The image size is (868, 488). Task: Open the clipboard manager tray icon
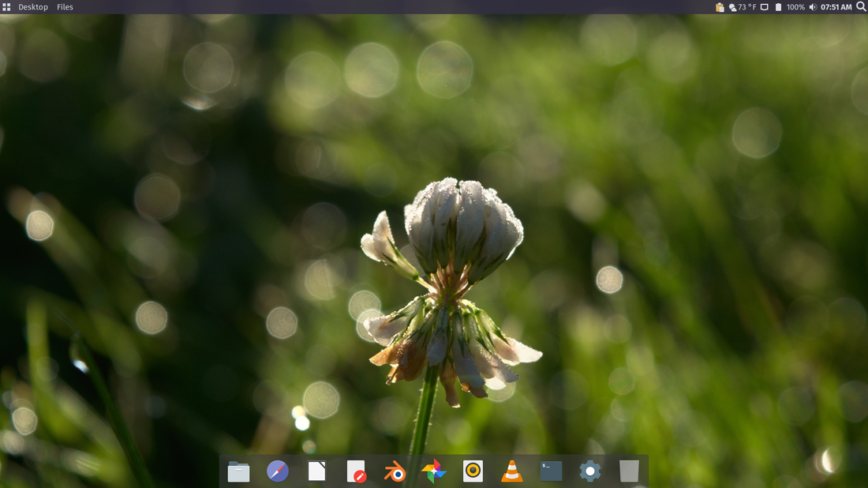coord(720,7)
